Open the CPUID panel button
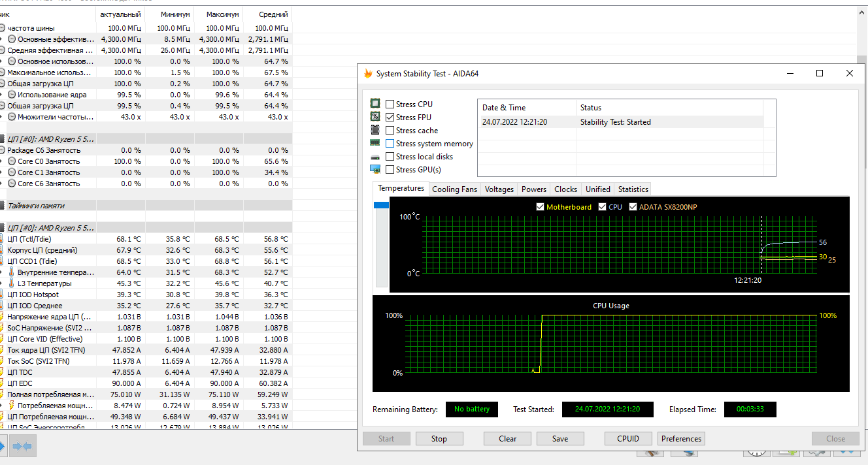The width and height of the screenshot is (868, 465). tap(628, 439)
